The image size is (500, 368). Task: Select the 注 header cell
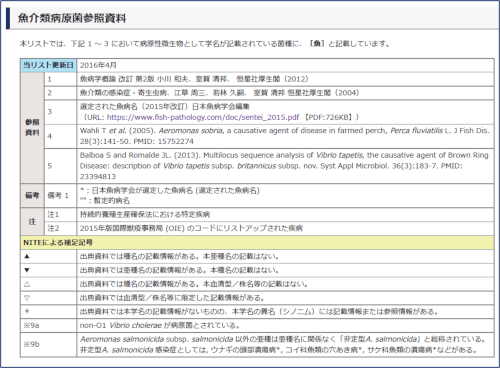(32, 221)
